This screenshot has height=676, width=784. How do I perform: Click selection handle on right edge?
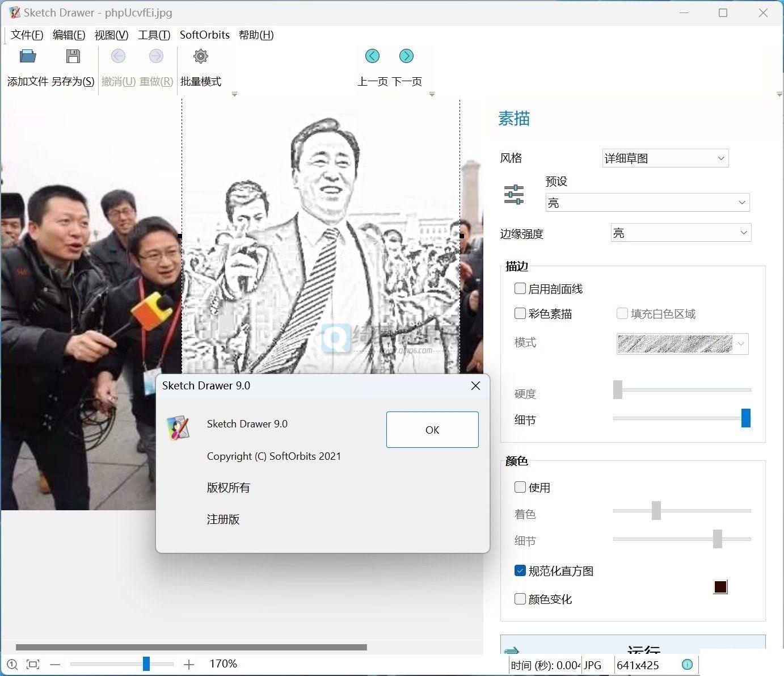461,236
